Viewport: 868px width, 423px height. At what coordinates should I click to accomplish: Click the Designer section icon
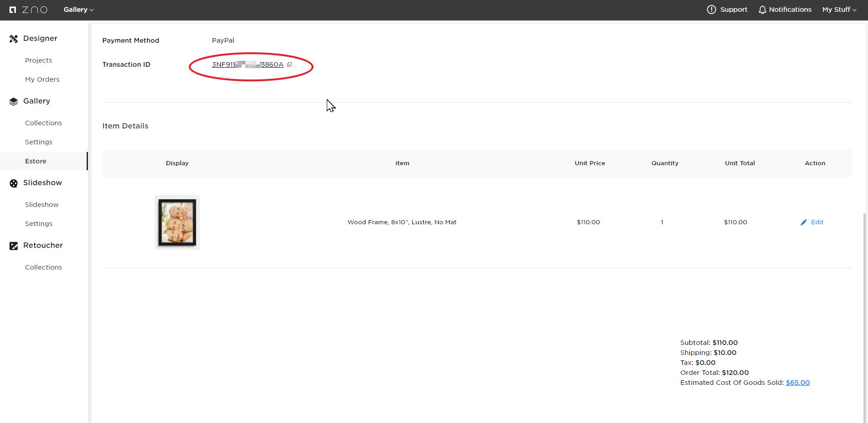(x=14, y=39)
